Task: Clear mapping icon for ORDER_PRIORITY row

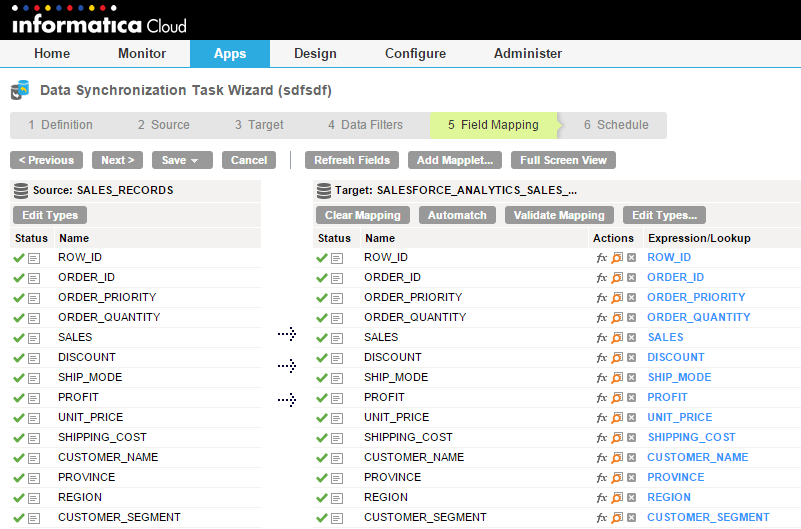Action: [x=631, y=298]
